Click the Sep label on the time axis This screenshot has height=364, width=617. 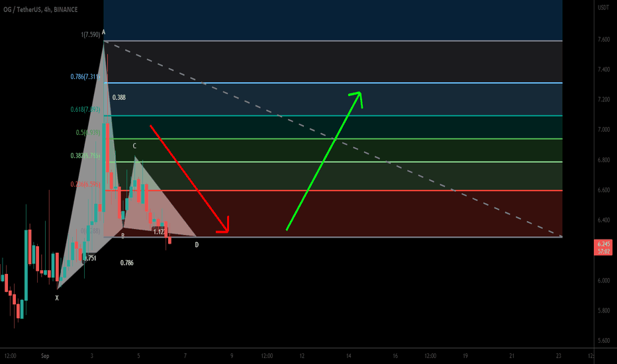(x=45, y=356)
